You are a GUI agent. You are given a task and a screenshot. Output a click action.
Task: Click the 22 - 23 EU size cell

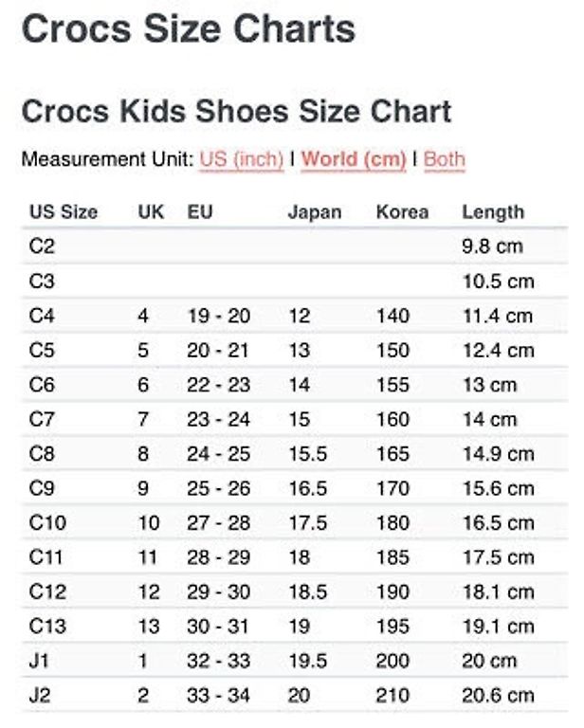219,385
